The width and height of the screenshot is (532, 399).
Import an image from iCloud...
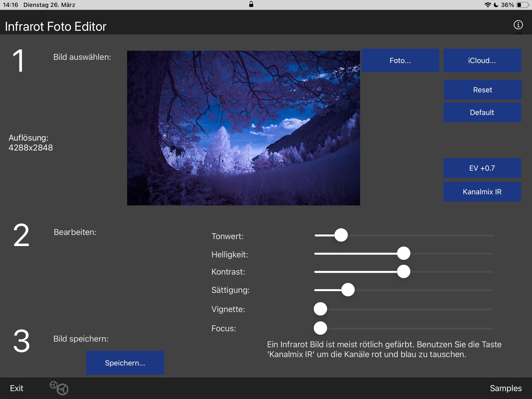(x=482, y=60)
